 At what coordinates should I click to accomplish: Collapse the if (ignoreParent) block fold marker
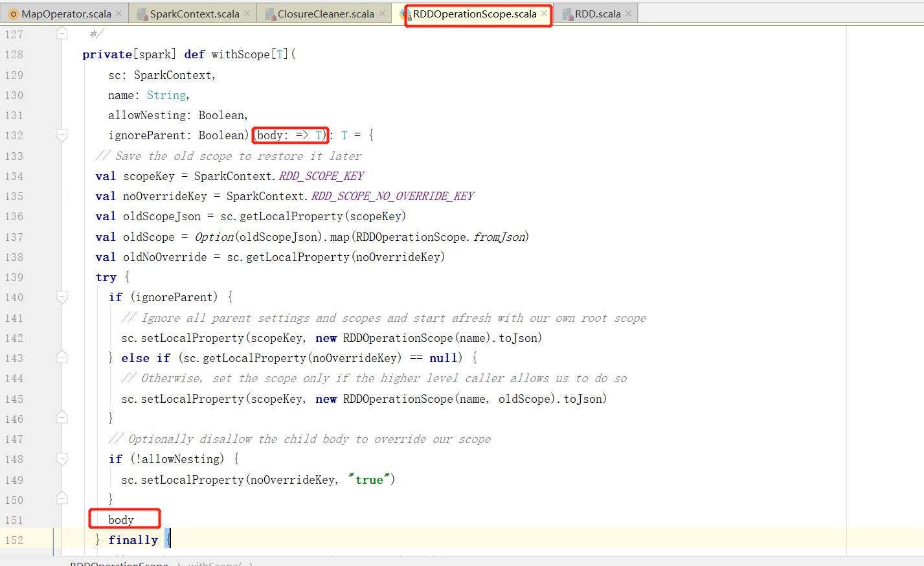62,297
